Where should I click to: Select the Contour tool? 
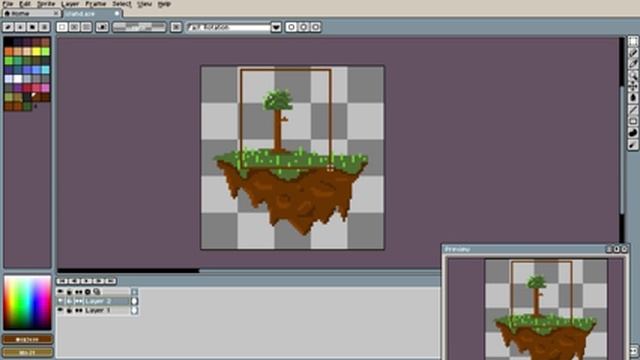pyautogui.click(x=633, y=133)
